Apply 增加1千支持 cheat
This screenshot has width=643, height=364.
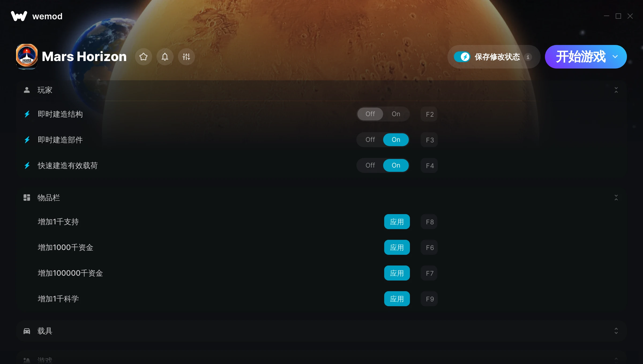coord(397,222)
